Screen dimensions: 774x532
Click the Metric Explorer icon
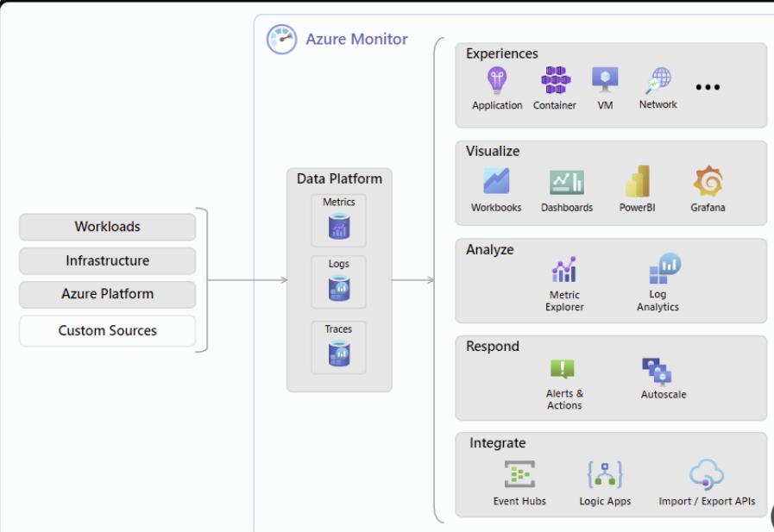564,269
